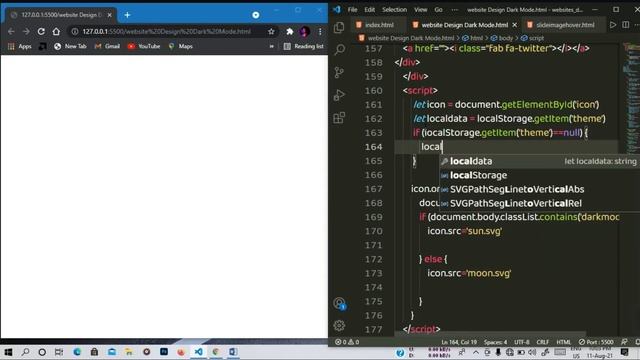
Task: Open the View menu
Action: tap(420, 10)
